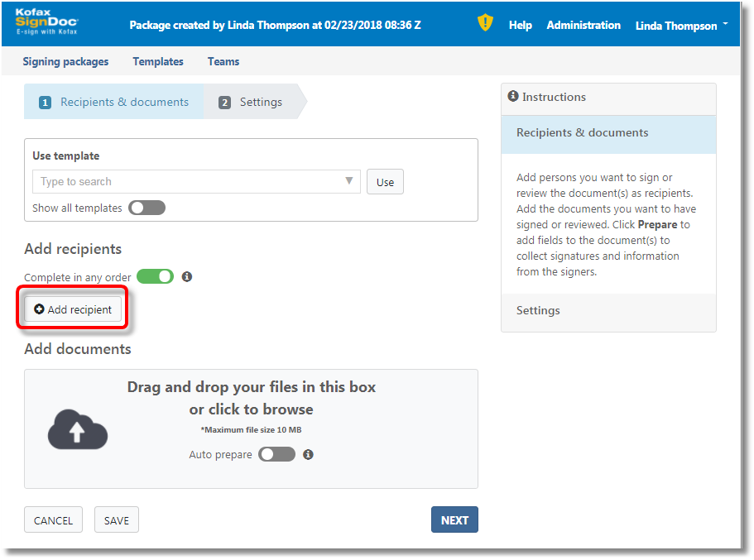Click info icon next to Auto prepare
This screenshot has height=560, width=754.
tap(309, 454)
